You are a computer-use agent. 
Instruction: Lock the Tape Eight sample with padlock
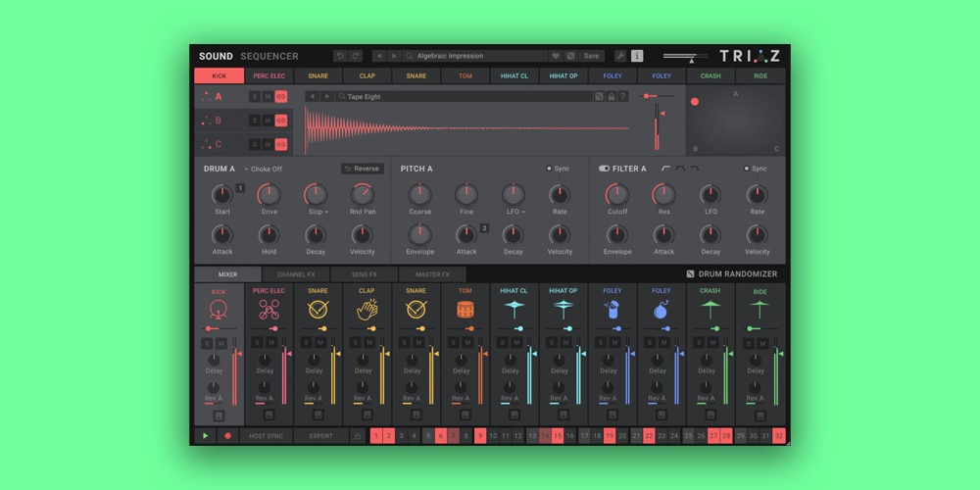coord(611,96)
